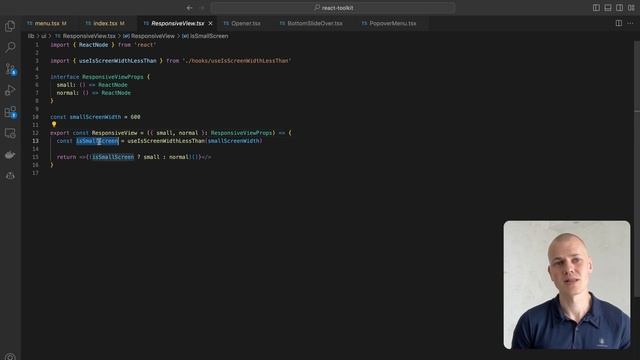
Task: Split the editor to the right
Action: tap(619, 23)
